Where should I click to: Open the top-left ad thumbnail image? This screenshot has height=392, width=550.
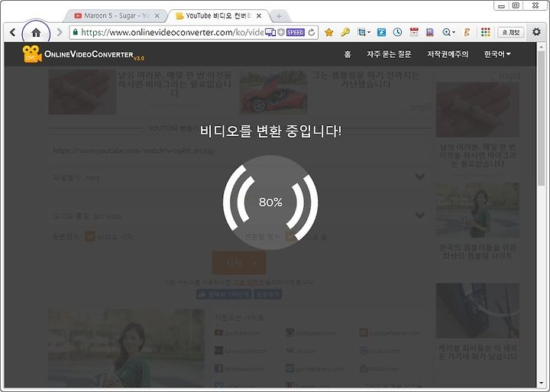click(x=82, y=92)
